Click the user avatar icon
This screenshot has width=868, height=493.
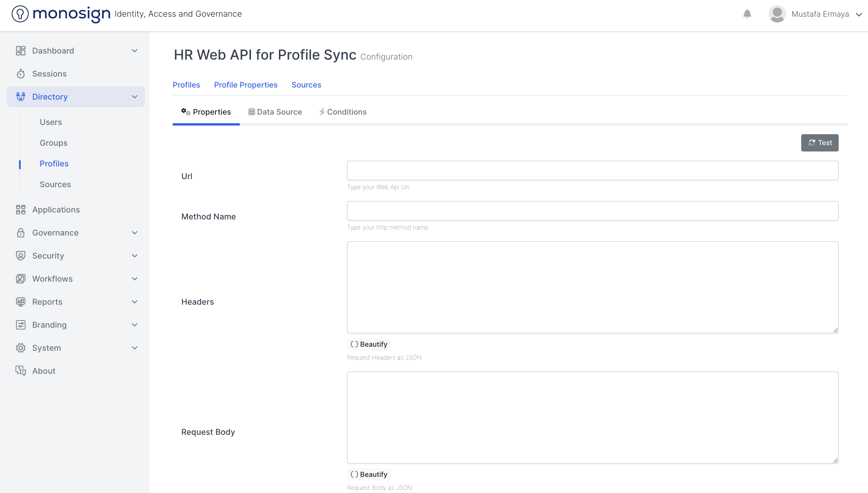[777, 14]
